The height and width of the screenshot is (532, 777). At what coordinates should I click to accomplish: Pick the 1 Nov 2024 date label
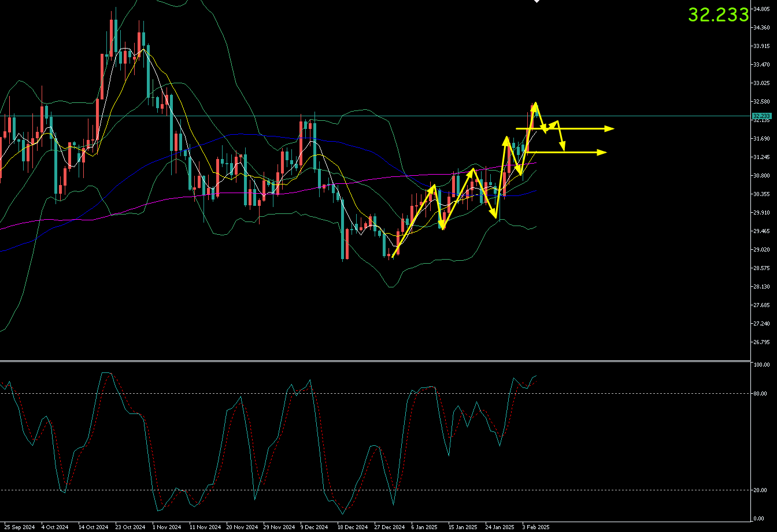[166, 527]
